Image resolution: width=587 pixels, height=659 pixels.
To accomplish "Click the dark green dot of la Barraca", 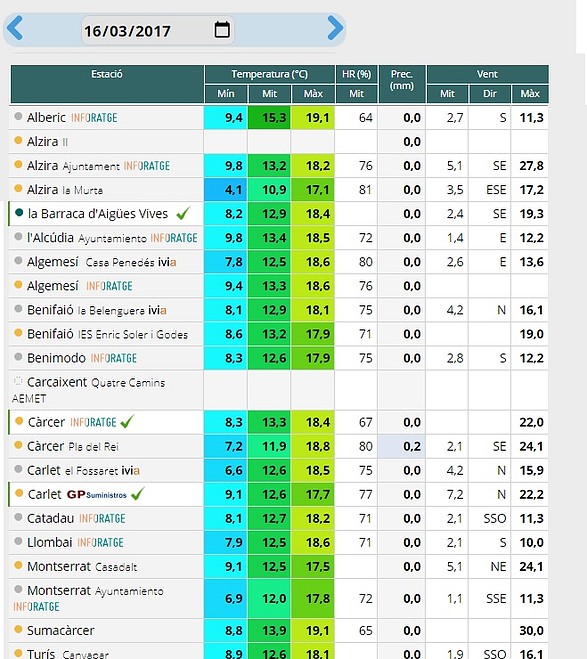I will pyautogui.click(x=19, y=213).
